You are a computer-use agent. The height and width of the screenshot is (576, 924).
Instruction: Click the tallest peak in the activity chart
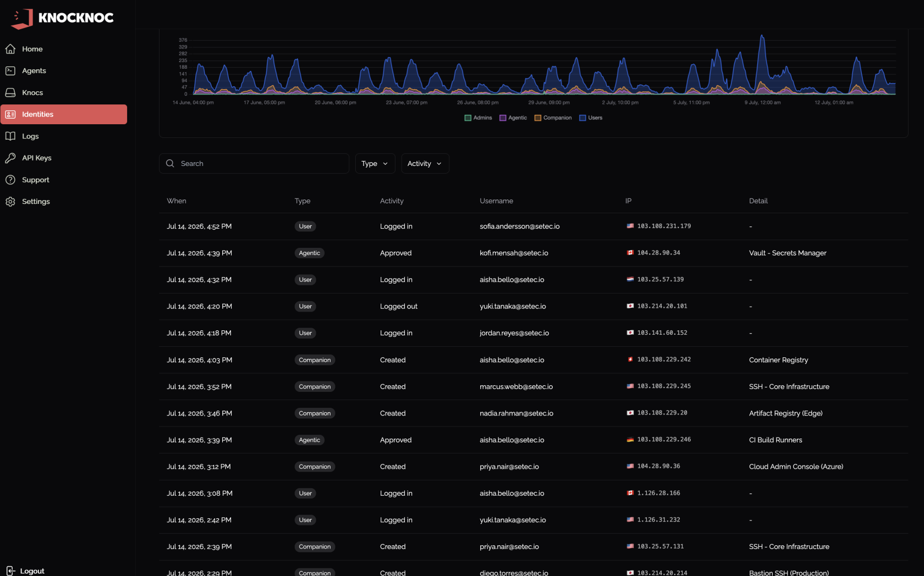coord(762,36)
